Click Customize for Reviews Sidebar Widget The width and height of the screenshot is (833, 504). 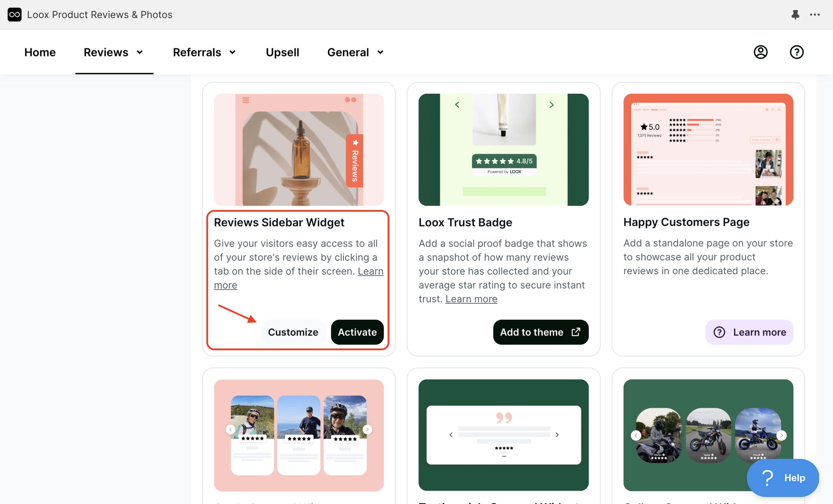(x=293, y=332)
